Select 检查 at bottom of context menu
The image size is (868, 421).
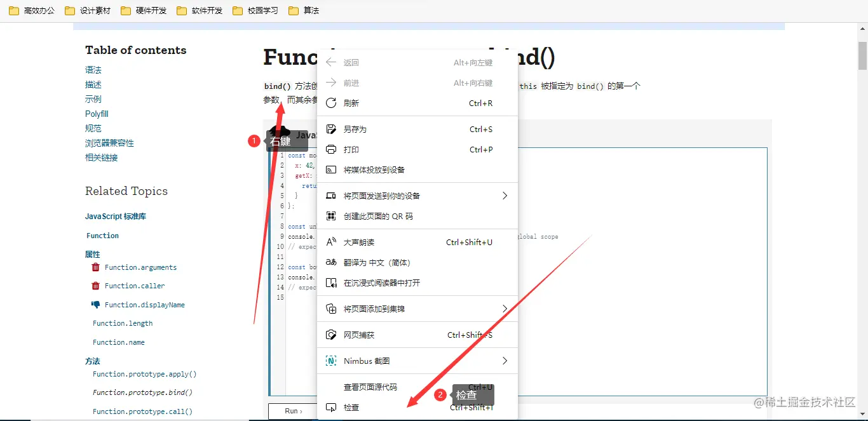pos(417,407)
